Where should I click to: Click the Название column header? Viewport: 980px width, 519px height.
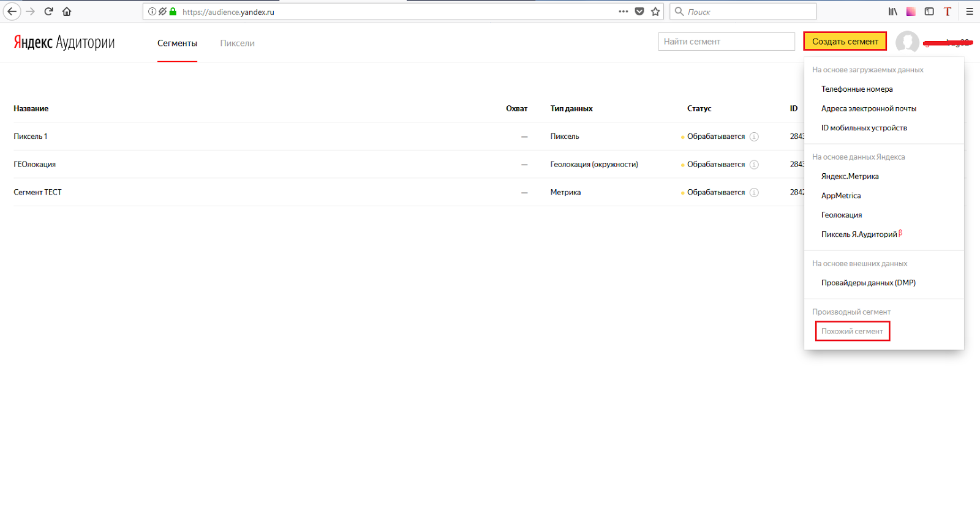[31, 108]
